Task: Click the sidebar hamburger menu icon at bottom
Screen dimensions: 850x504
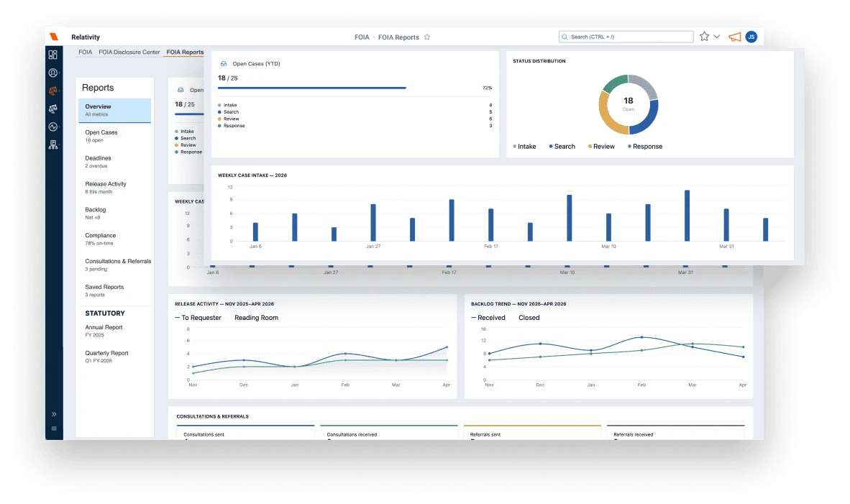Action: (54, 428)
